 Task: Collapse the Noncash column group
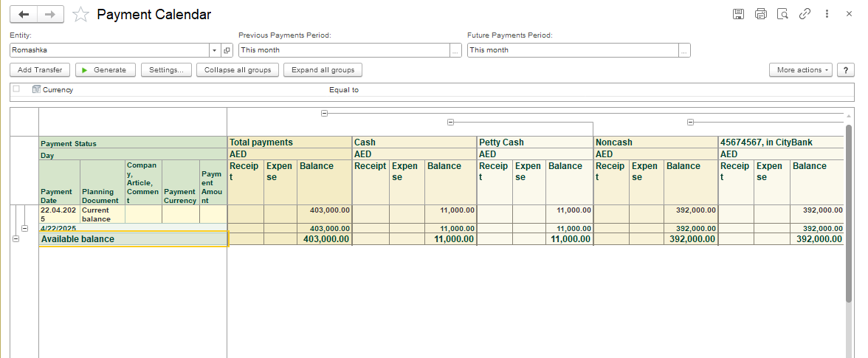point(690,122)
